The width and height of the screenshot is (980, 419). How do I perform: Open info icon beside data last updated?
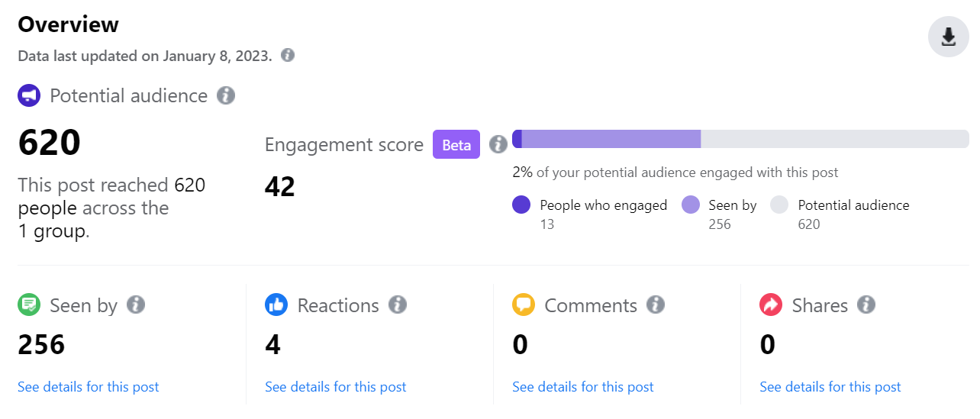coord(288,55)
